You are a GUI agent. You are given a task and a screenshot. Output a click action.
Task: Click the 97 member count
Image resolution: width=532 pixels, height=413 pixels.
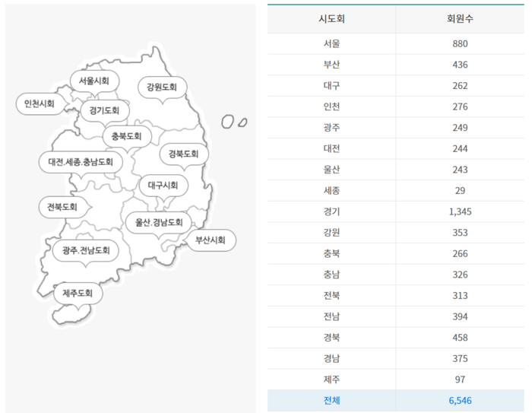pos(460,380)
